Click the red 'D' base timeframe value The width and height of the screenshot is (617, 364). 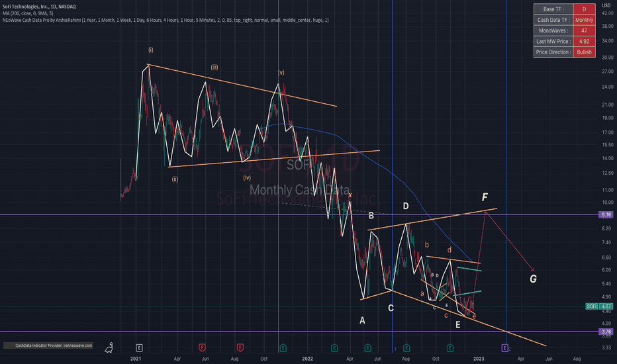[585, 9]
